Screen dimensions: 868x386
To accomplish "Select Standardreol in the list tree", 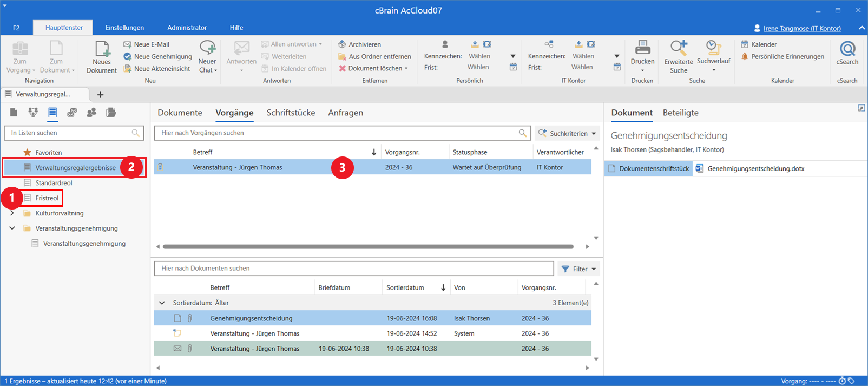I will (54, 183).
